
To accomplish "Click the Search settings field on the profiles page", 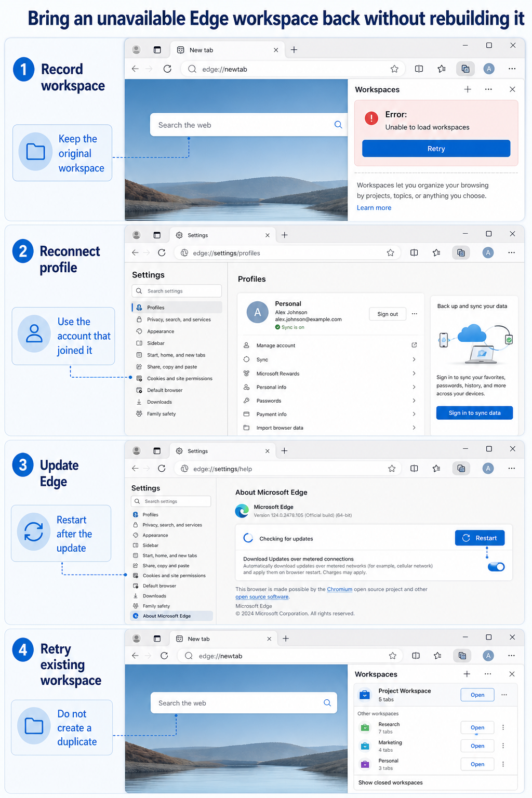I will point(177,291).
